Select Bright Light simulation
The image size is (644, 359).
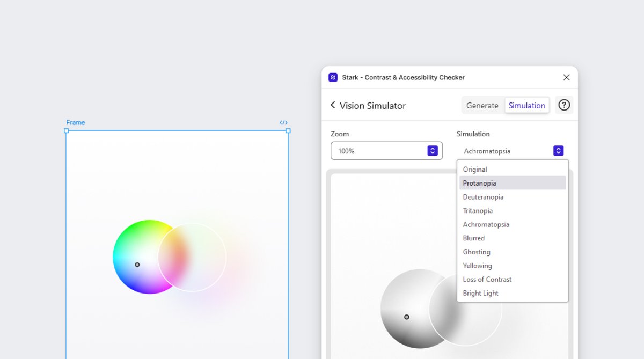pyautogui.click(x=513, y=293)
